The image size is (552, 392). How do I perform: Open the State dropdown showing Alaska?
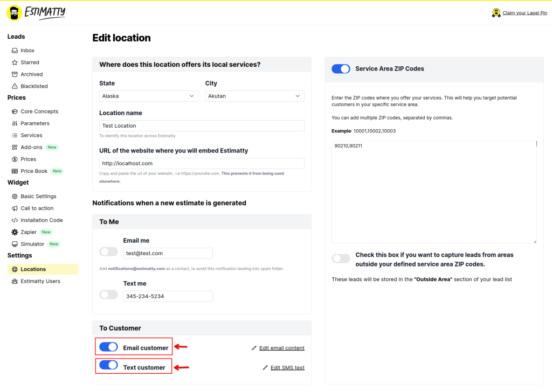(x=149, y=96)
